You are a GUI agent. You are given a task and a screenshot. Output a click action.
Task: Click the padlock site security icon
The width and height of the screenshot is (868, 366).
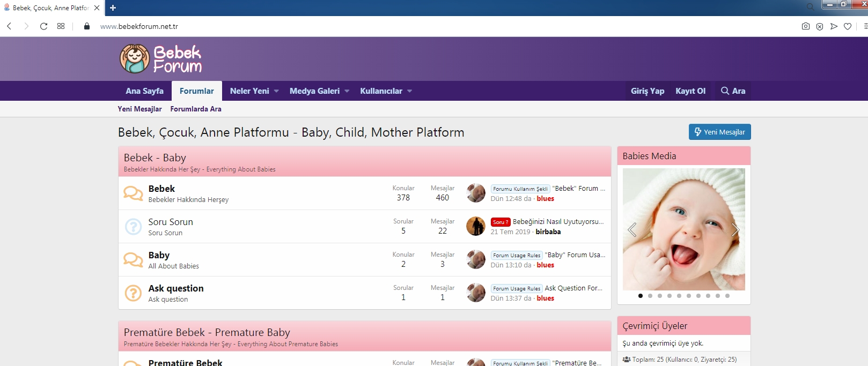tap(87, 26)
